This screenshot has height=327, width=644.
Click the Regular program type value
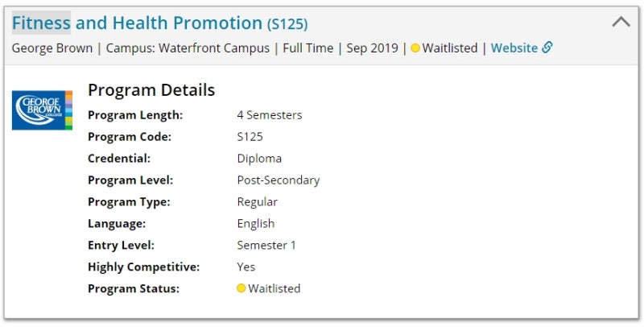[x=258, y=202]
